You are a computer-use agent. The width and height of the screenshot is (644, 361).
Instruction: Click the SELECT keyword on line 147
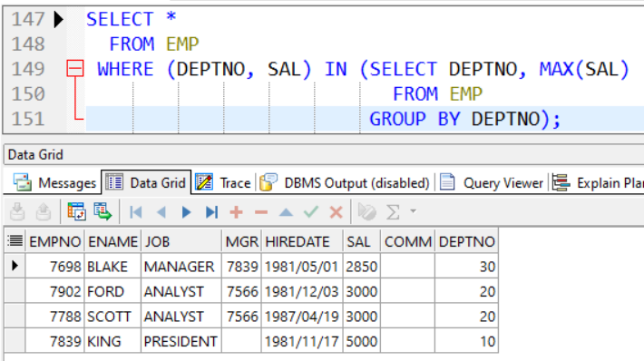(x=120, y=19)
